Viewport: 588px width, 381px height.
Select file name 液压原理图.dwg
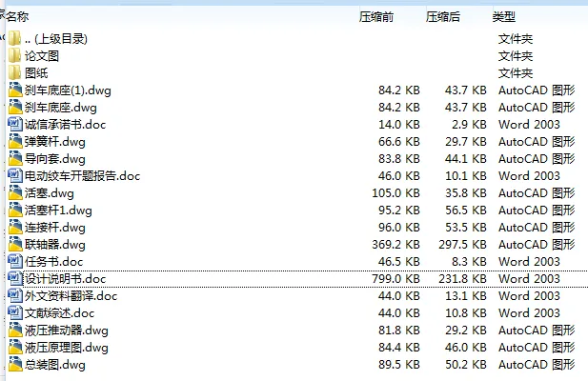67,348
